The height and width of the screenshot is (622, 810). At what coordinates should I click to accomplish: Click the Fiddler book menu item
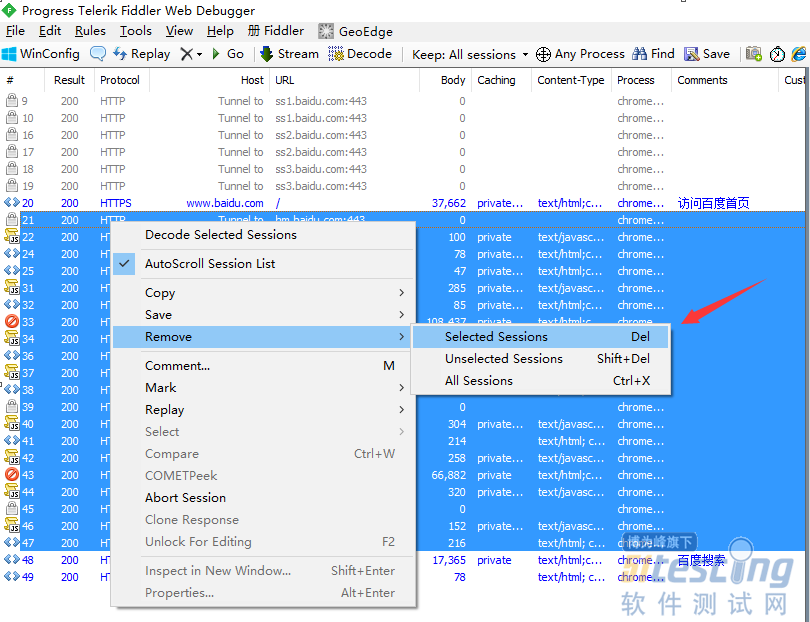pos(276,31)
